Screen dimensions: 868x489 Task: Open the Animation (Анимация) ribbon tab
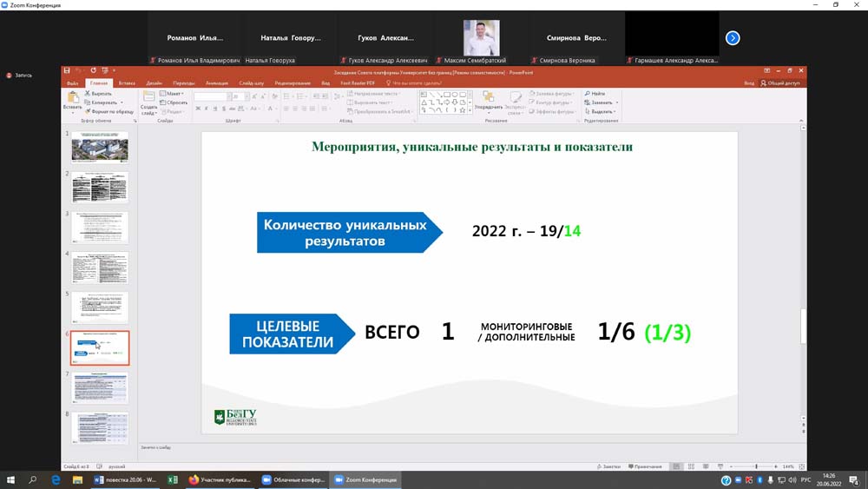click(216, 83)
